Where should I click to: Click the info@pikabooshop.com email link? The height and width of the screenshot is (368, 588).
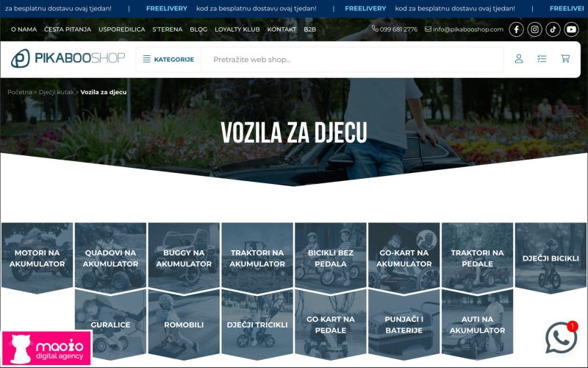464,29
